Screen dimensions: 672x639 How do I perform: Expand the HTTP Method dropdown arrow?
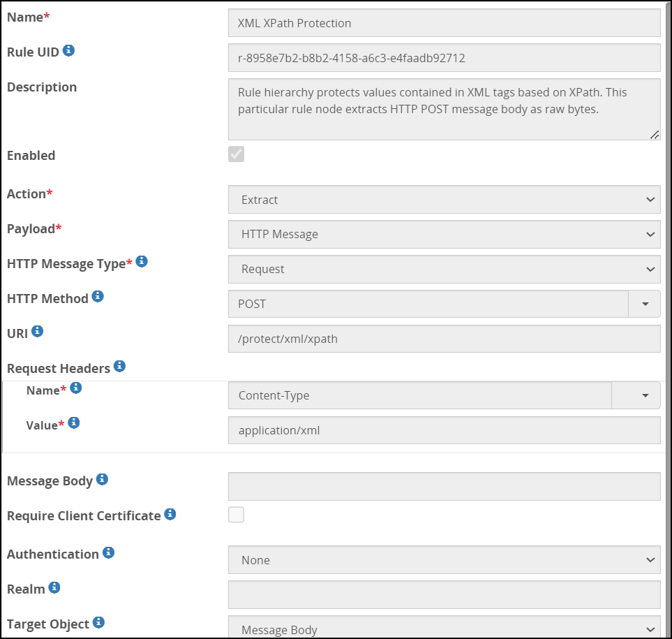pos(645,304)
